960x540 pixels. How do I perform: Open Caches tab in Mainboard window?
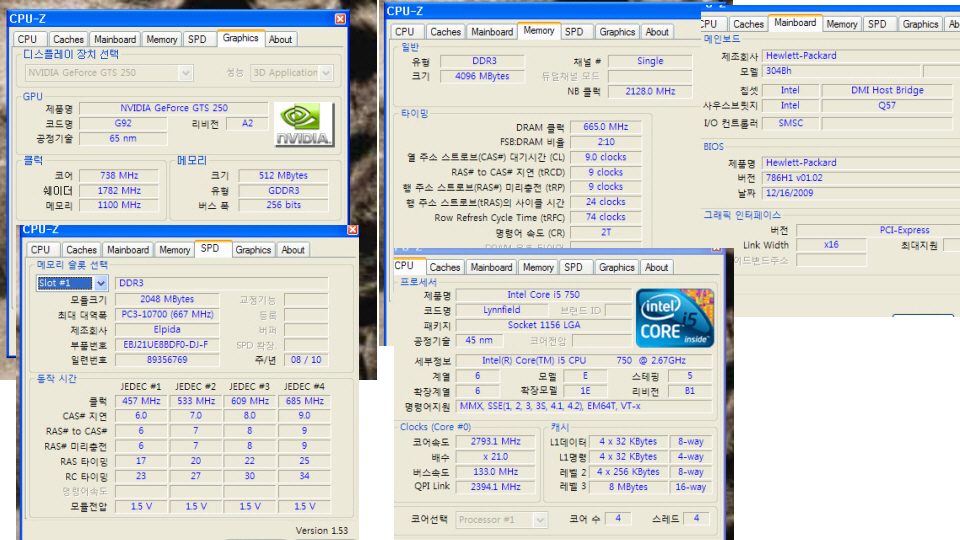point(748,24)
